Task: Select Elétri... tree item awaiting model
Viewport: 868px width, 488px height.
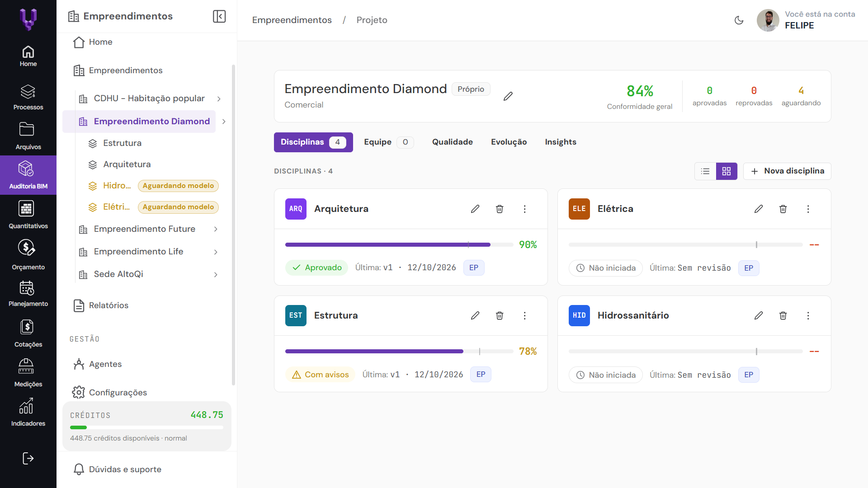Action: coord(153,207)
